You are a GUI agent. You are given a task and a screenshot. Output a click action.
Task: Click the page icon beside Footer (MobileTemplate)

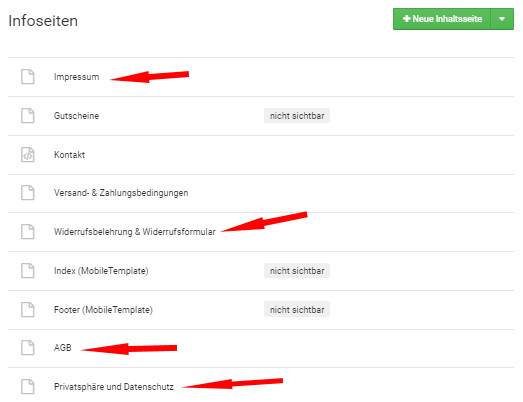tap(28, 310)
